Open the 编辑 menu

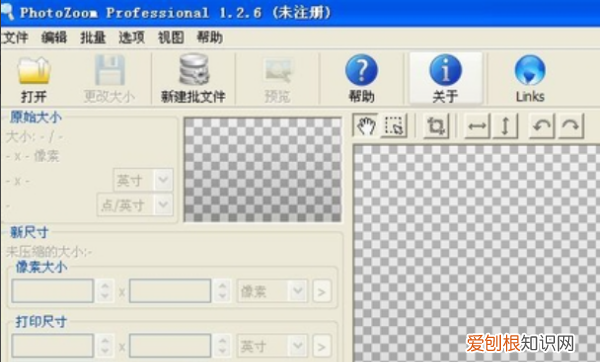(54, 38)
